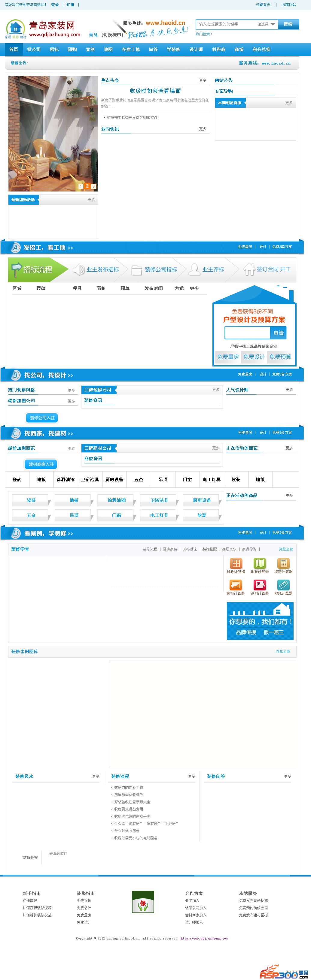
Task: Click the signpost icon in 招标流程
Action: [16, 269]
